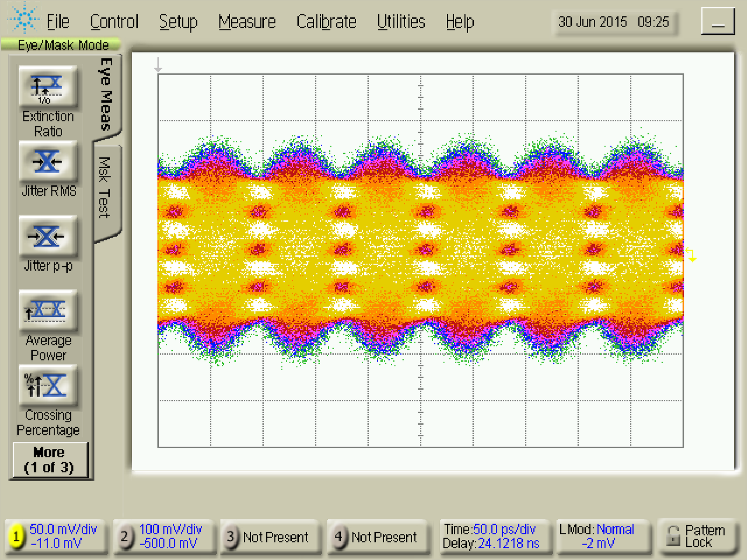Toggle channel 1 on or off
This screenshot has height=560, width=747.
(16, 537)
